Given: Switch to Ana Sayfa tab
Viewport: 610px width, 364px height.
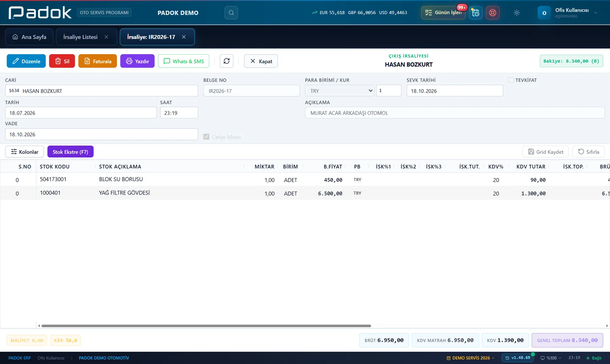Looking at the screenshot, I should pyautogui.click(x=29, y=37).
